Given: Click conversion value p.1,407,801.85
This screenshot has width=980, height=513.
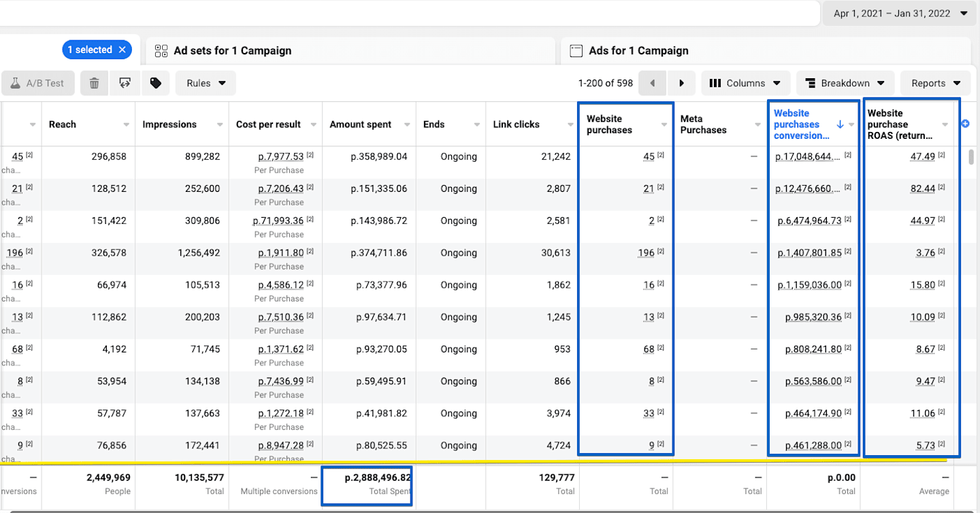Looking at the screenshot, I should (x=810, y=253).
